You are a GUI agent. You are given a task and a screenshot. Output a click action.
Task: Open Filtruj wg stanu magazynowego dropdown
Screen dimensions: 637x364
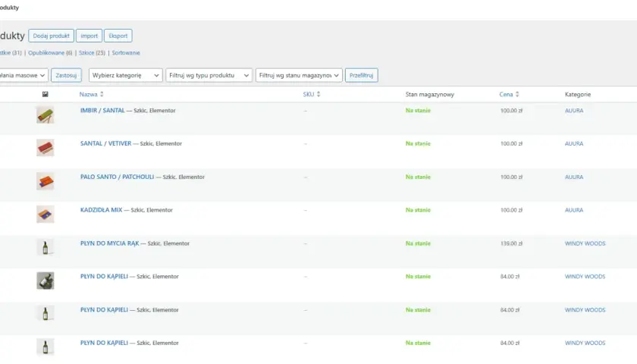pos(299,75)
